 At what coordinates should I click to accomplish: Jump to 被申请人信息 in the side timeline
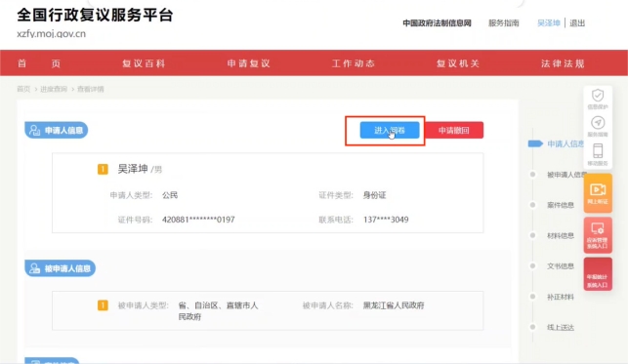(566, 175)
